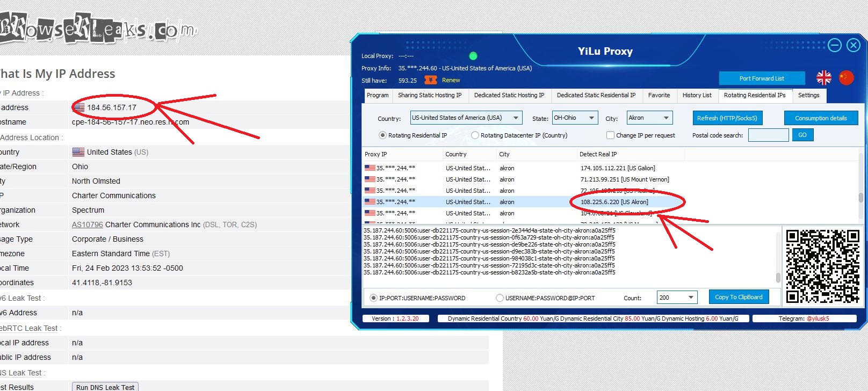Click the proxy line with session-de9be226

(x=489, y=244)
